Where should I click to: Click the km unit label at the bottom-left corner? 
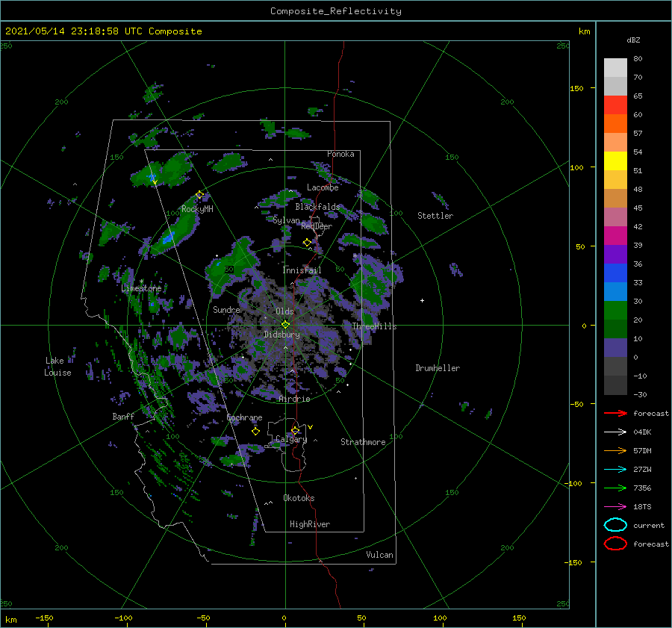tap(10, 620)
